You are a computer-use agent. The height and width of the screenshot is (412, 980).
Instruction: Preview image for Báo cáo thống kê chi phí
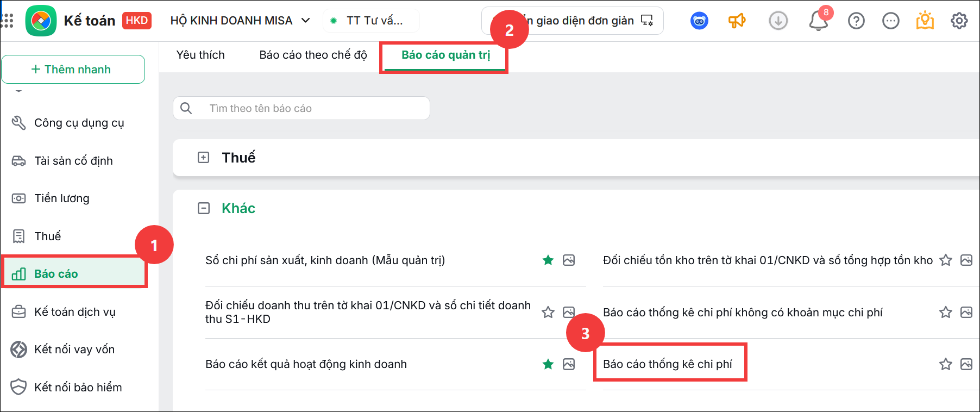coord(966,364)
